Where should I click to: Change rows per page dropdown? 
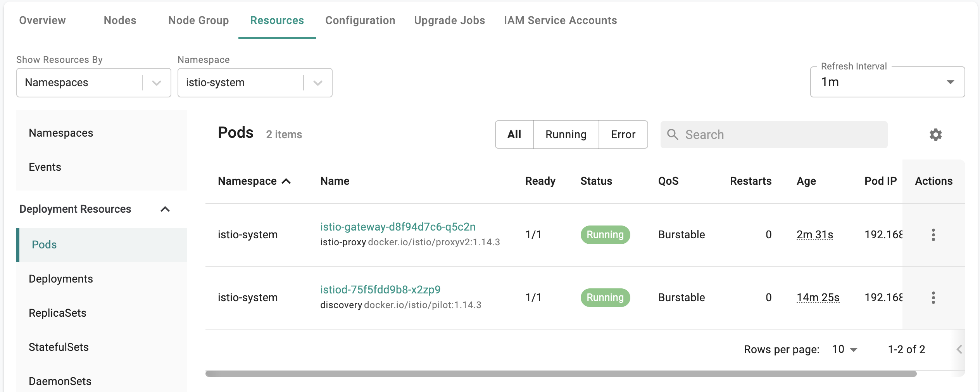[x=844, y=349]
